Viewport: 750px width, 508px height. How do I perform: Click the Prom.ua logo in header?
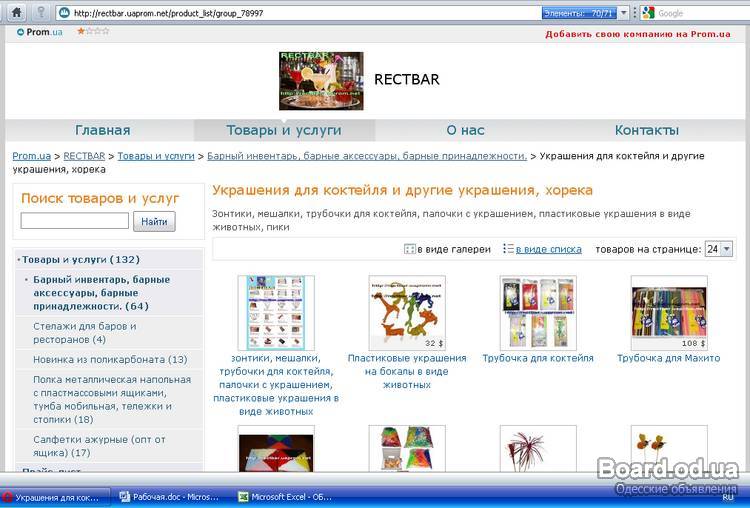pos(39,32)
